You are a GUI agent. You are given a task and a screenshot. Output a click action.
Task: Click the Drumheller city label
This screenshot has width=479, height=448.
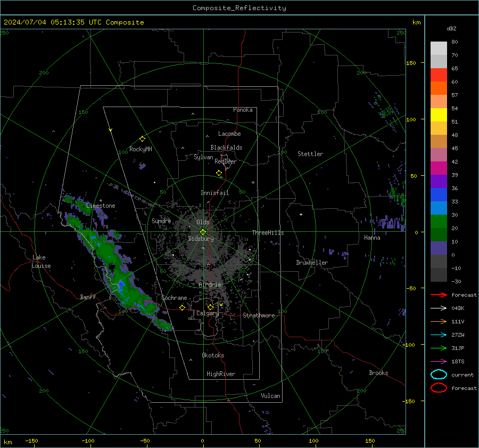(x=312, y=263)
